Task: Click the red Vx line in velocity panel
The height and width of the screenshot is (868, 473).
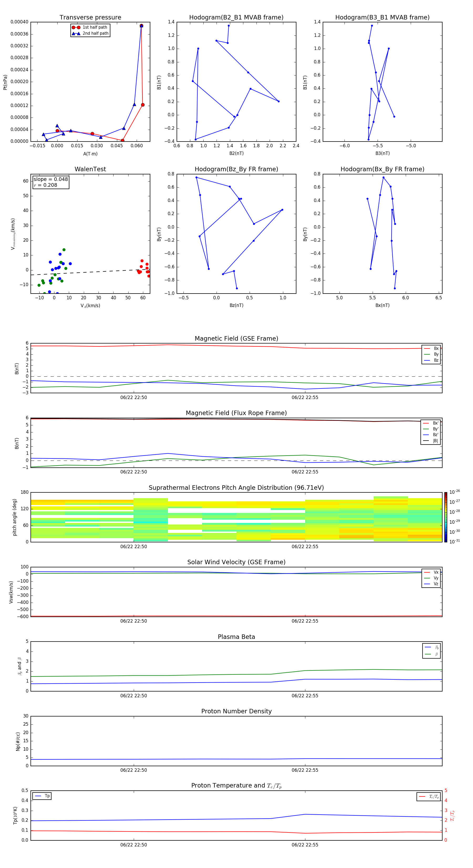Action: [x=236, y=616]
